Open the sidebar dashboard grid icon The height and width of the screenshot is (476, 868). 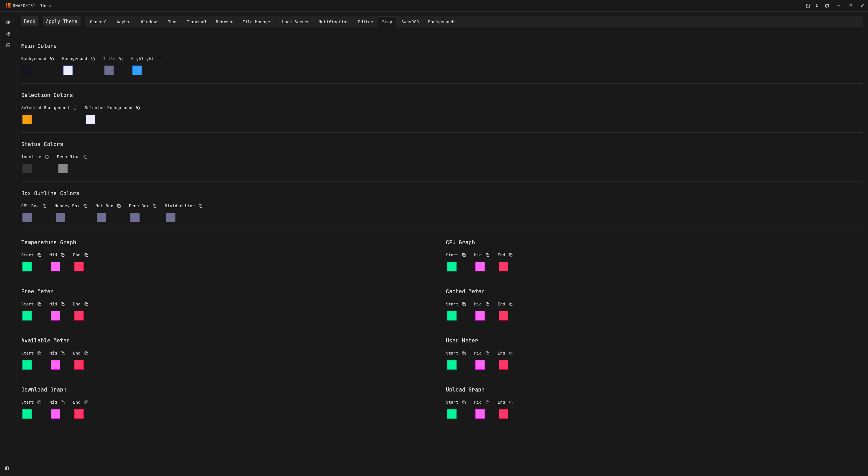coord(8,22)
